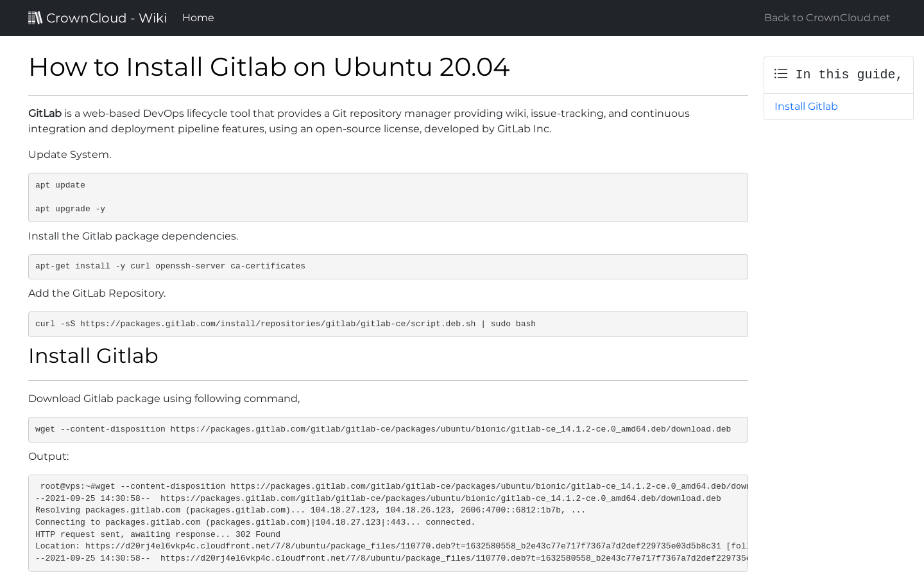This screenshot has width=924, height=578.
Task: Open the 'Install Gitlab' sidebar link
Action: click(806, 106)
